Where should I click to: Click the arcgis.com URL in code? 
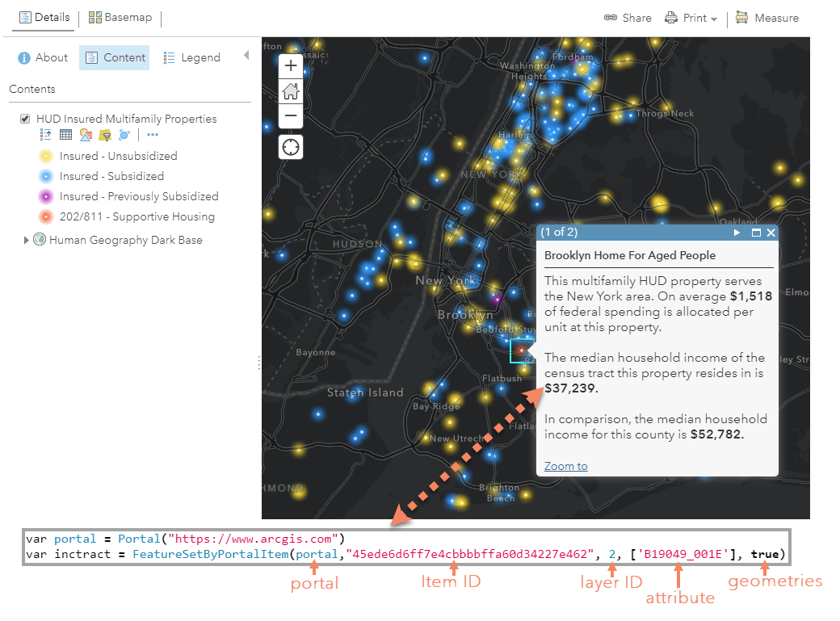tap(254, 539)
